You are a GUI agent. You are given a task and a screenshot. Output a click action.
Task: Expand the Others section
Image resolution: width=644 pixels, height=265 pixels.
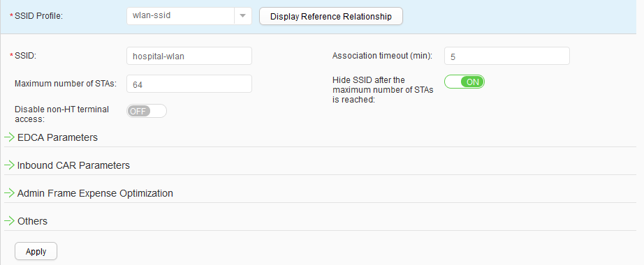[32, 221]
